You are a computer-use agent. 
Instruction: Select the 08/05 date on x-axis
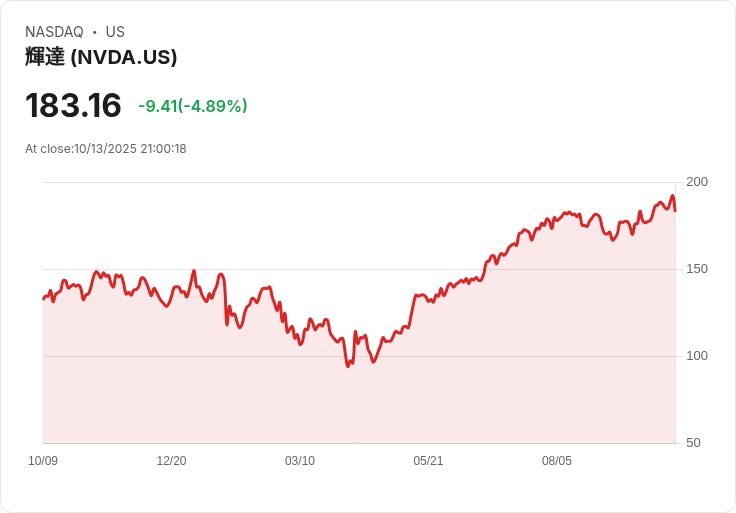[557, 461]
